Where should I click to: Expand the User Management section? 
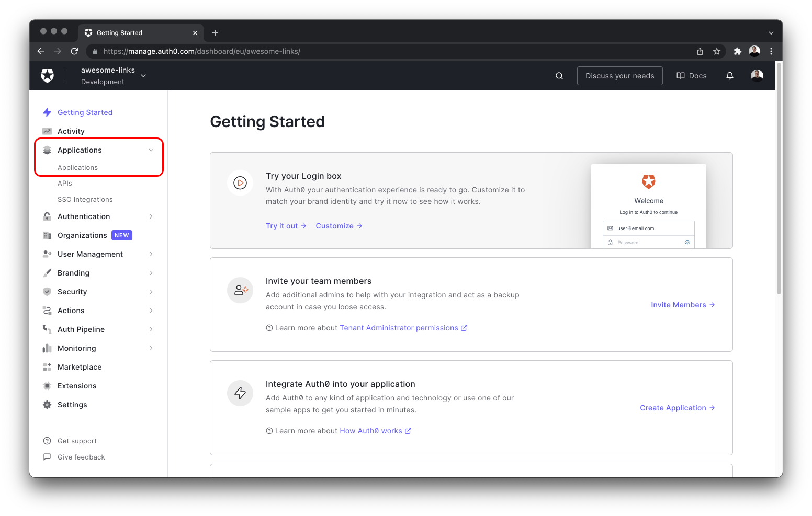pyautogui.click(x=151, y=254)
